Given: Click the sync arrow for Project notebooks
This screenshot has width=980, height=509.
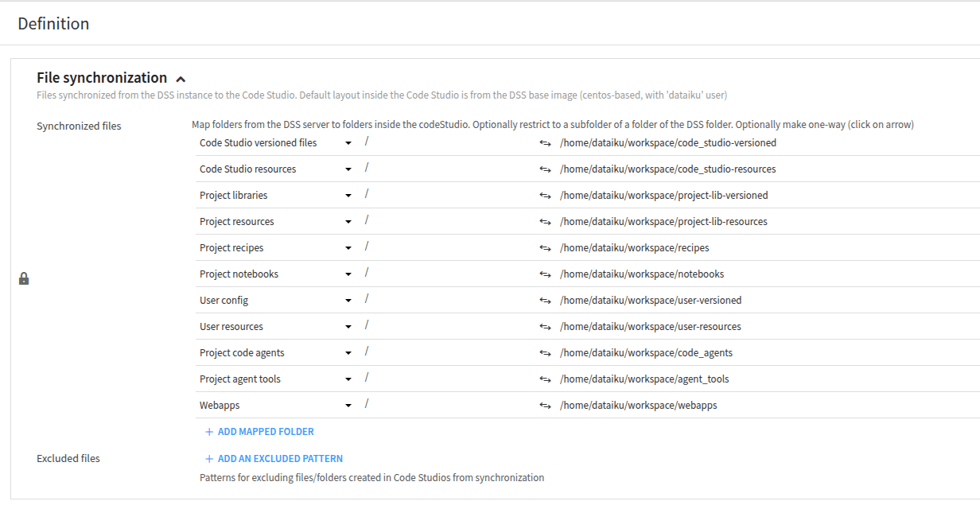Looking at the screenshot, I should [546, 274].
